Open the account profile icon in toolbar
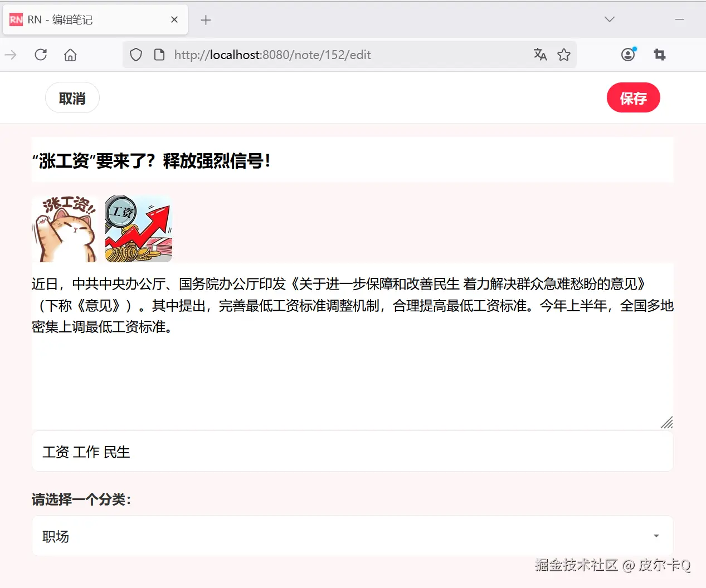 tap(627, 55)
